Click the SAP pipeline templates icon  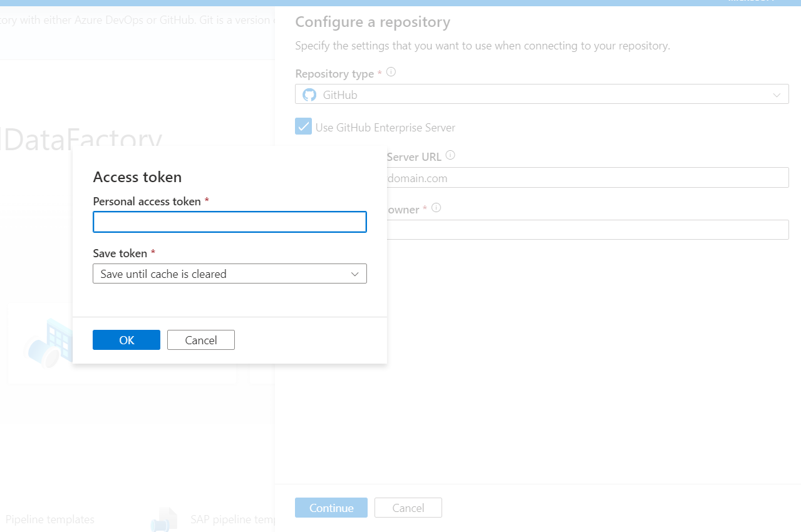[x=164, y=519]
